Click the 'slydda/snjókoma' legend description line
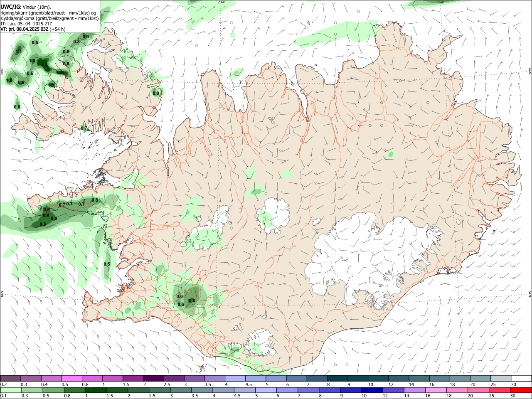 49,18
